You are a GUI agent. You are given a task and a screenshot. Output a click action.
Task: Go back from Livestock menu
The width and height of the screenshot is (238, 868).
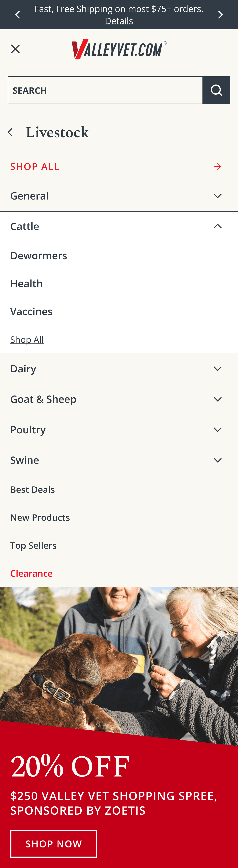10,132
